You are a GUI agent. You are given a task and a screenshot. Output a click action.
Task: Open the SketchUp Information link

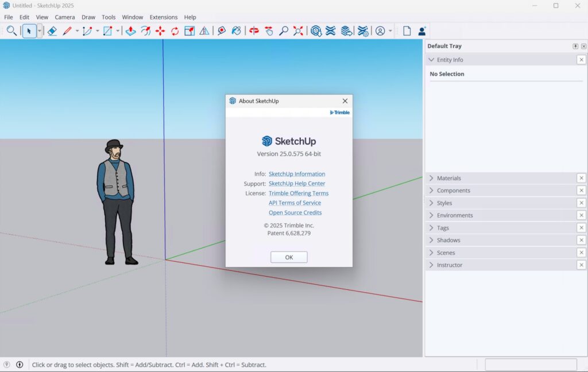tap(297, 174)
